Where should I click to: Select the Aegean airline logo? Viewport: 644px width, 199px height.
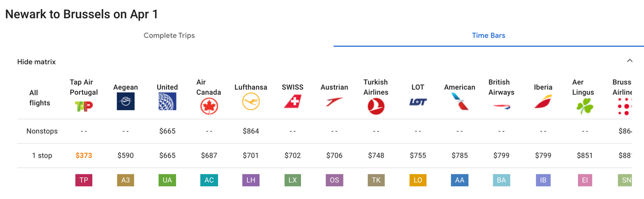(126, 102)
